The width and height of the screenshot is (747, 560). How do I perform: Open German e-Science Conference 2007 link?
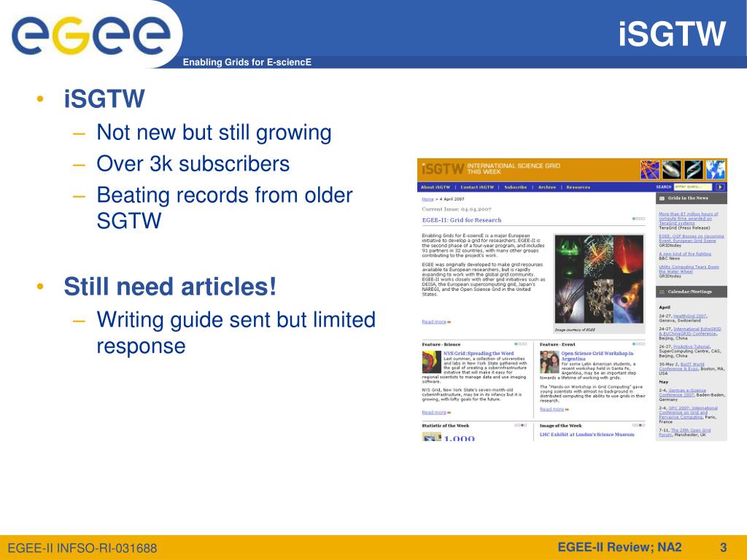(684, 392)
